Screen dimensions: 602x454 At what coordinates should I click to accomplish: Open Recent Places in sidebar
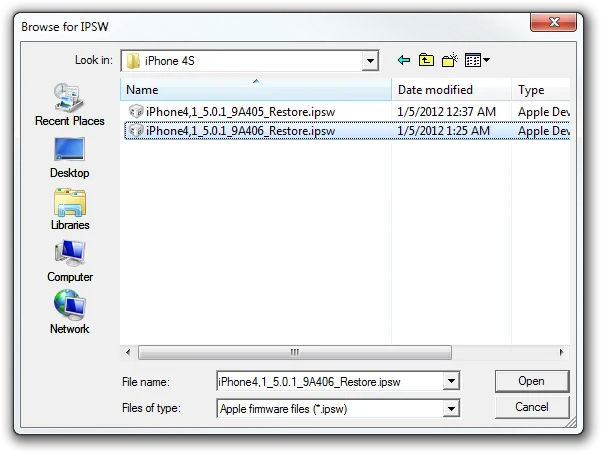click(69, 104)
